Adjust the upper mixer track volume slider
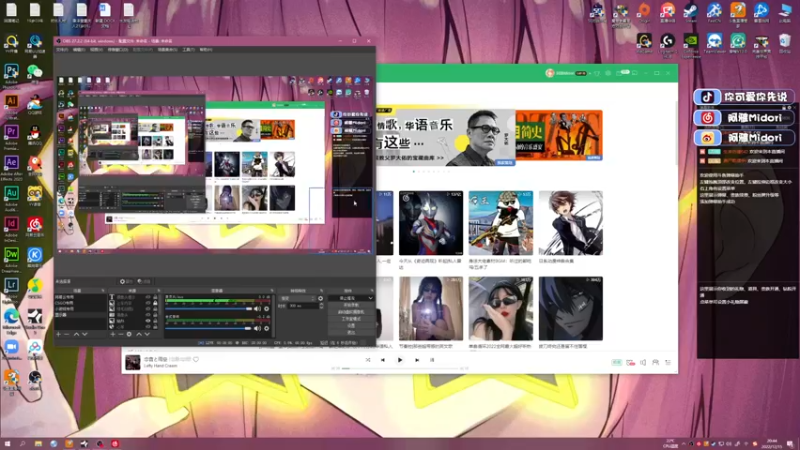Image resolution: width=800 pixels, height=450 pixels. (208, 309)
